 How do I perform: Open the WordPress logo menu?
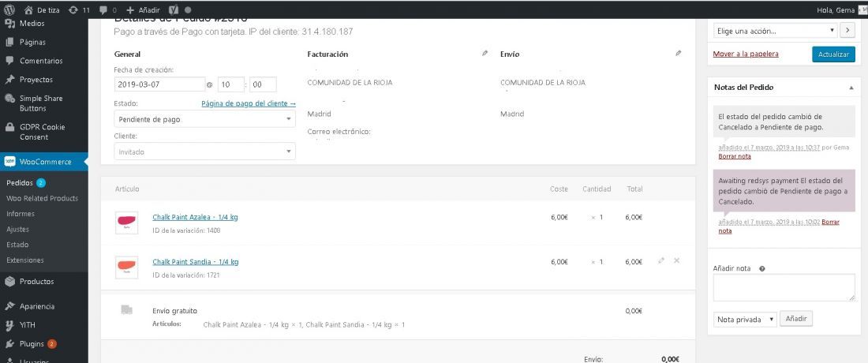coord(9,9)
